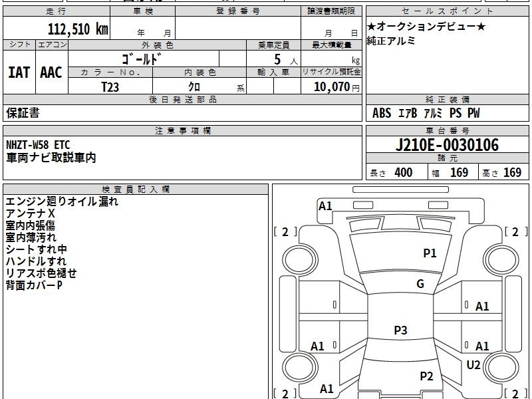Image resolution: width=532 pixels, height=399 pixels.
Task: Click equipment list ABS エアB アルミ PS PW
Action: tap(426, 113)
